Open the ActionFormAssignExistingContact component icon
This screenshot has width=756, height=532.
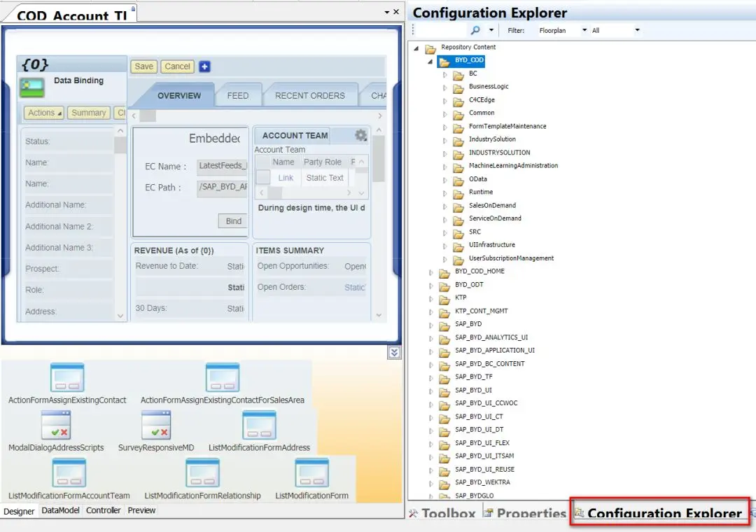coord(67,377)
